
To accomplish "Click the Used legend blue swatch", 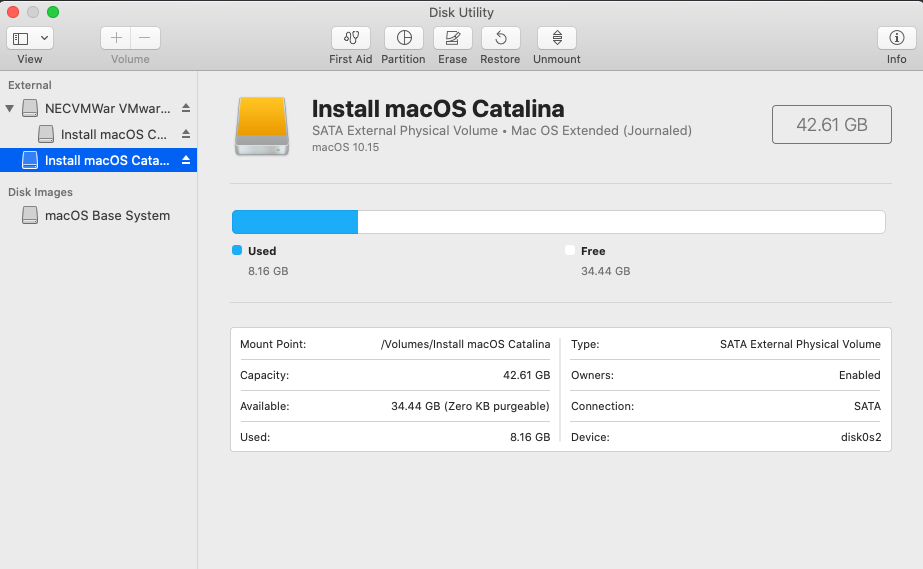I will click(x=237, y=251).
